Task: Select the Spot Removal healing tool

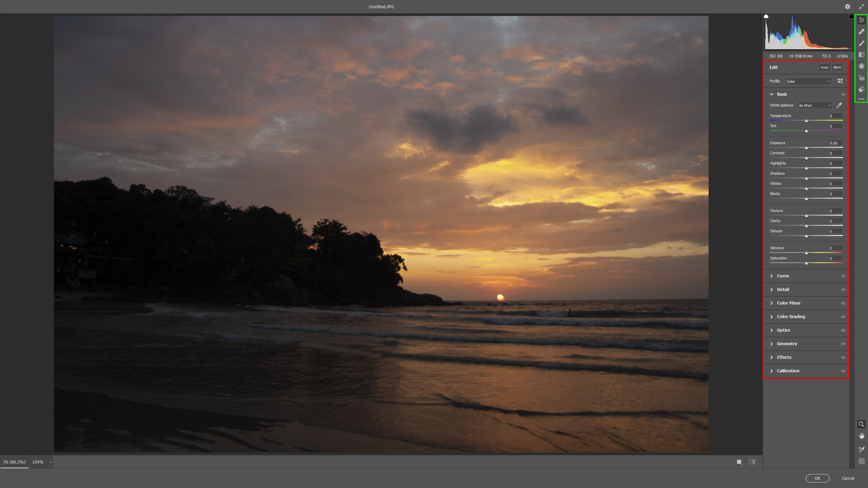Action: [x=861, y=32]
